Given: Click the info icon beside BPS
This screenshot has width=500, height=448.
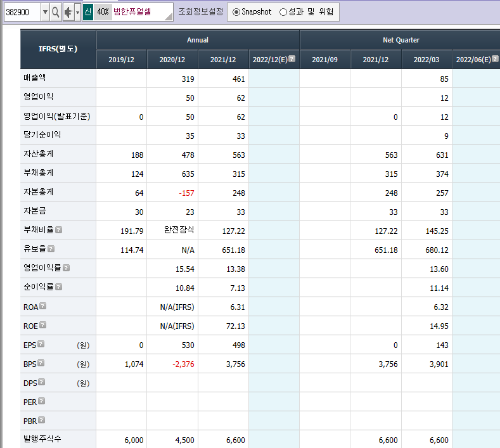Looking at the screenshot, I should pos(41,363).
